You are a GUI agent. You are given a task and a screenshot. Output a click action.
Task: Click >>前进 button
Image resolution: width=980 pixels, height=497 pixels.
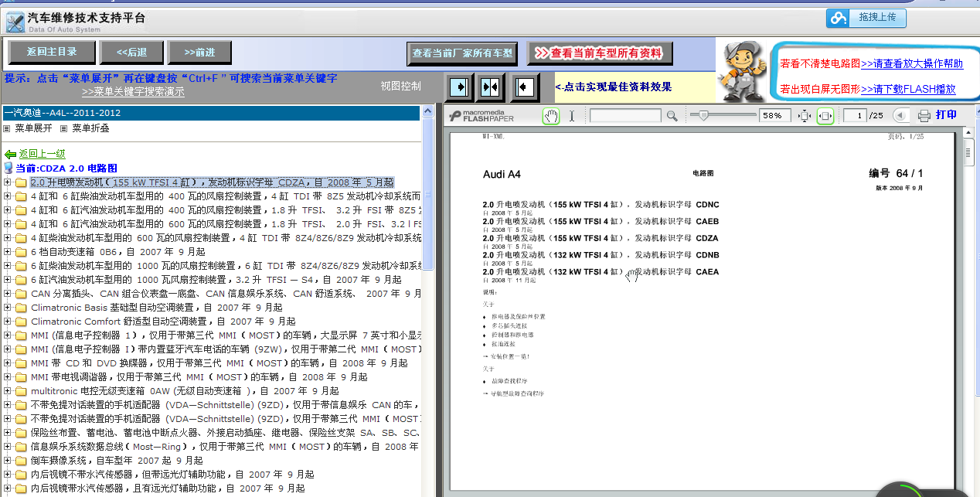click(199, 52)
